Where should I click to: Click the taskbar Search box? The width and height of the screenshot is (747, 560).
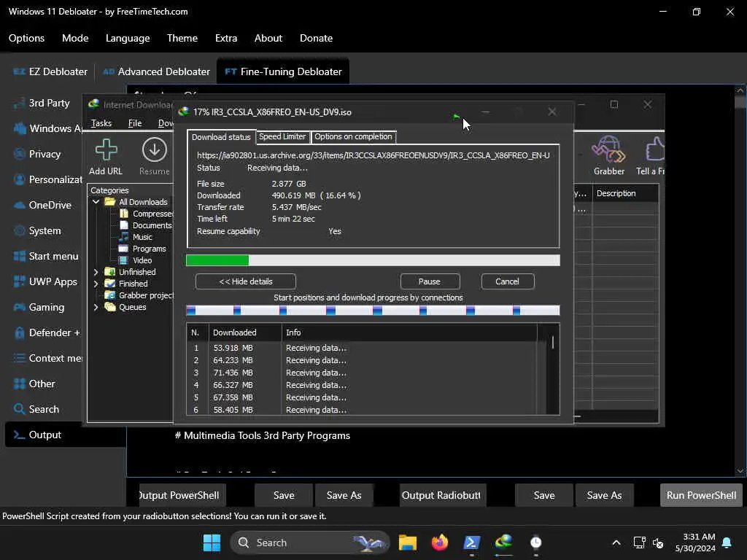[x=309, y=542]
